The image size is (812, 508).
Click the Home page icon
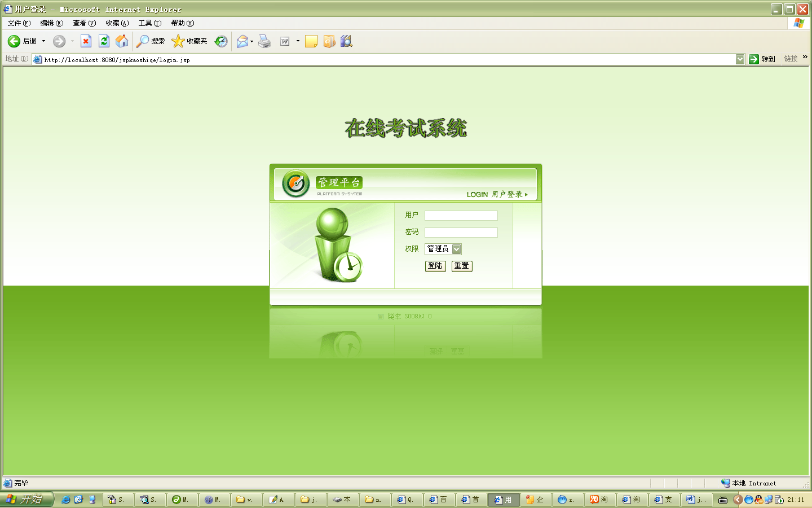point(122,41)
